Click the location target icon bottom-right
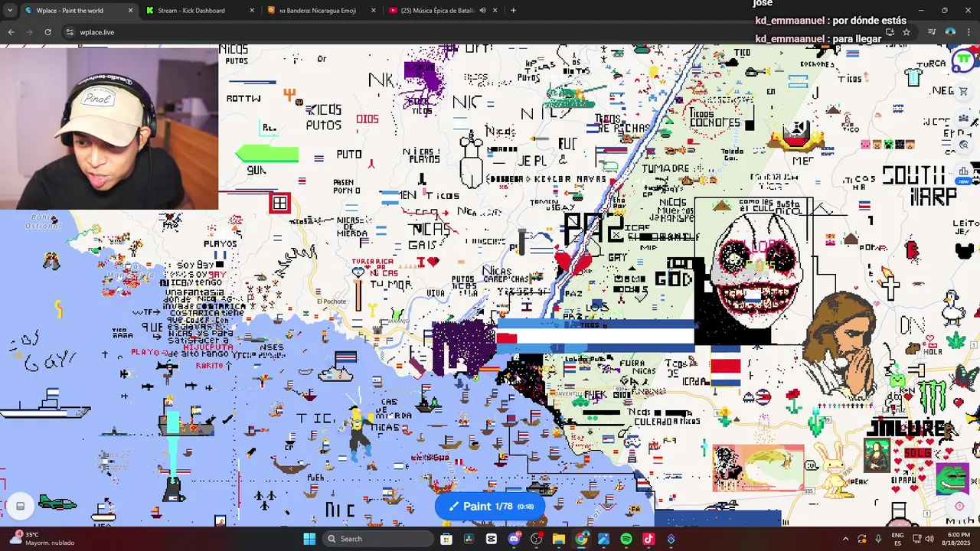 point(959,506)
